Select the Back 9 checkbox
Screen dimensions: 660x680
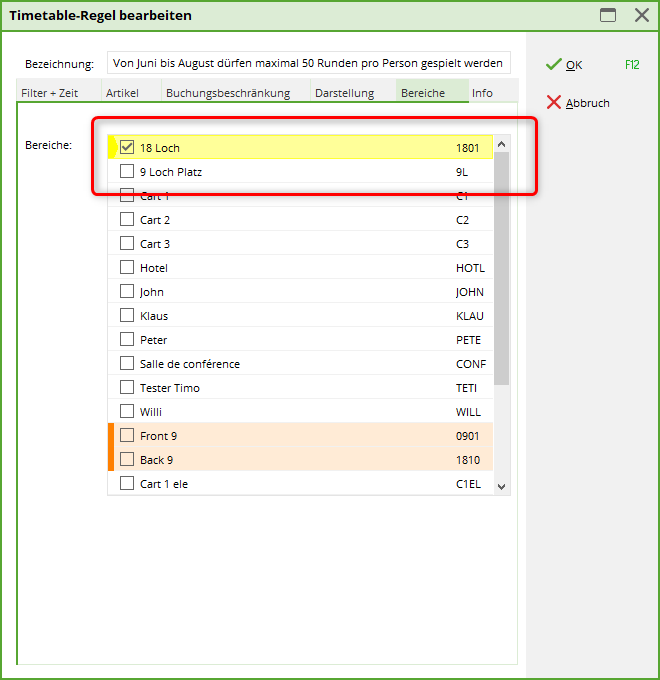coord(127,459)
